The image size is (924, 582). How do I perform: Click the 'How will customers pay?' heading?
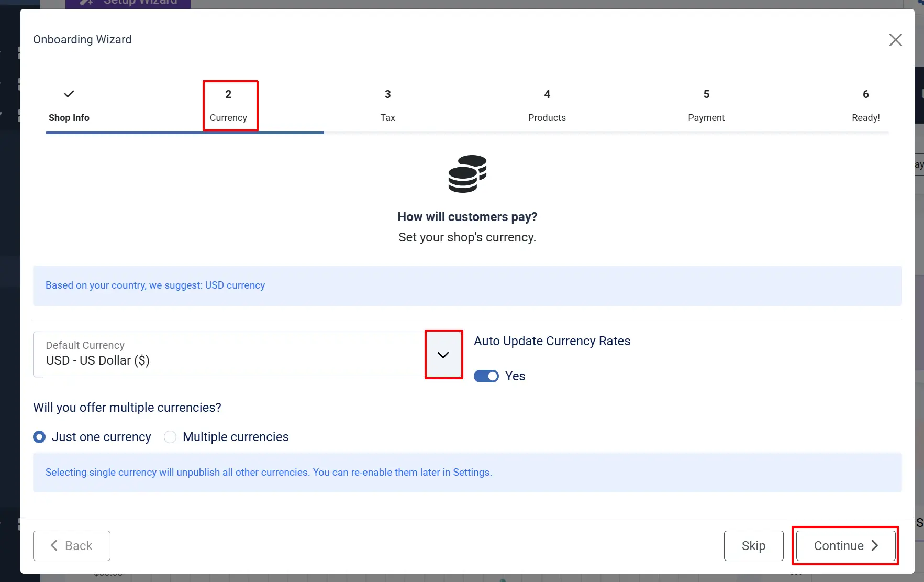467,217
